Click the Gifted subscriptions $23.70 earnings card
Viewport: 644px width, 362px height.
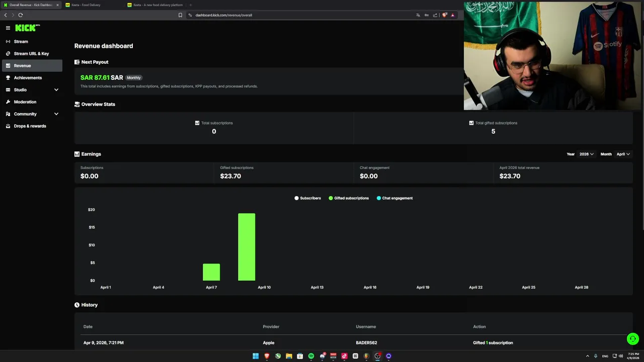(x=284, y=172)
